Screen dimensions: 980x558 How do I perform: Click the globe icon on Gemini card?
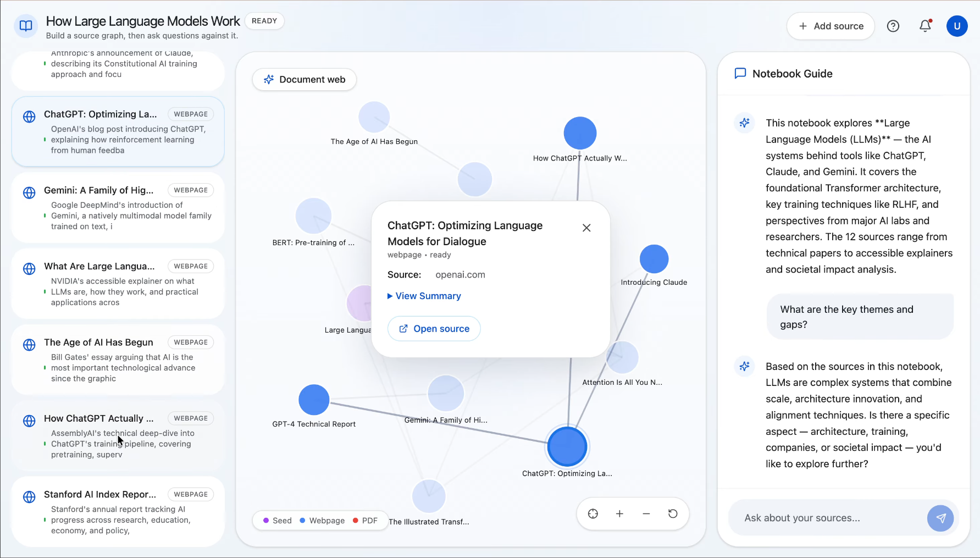click(29, 193)
